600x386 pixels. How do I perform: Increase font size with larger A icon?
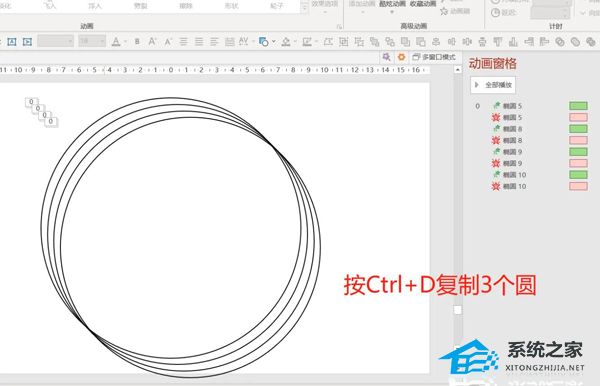[x=152, y=41]
